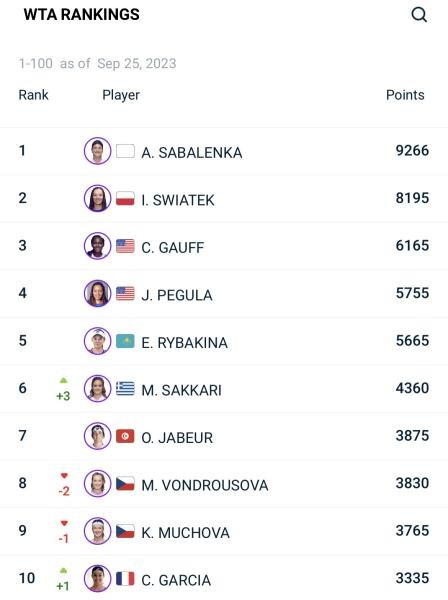Click the USA flag next to C. Gauff
Screen dimensions: 448x600
pos(125,246)
